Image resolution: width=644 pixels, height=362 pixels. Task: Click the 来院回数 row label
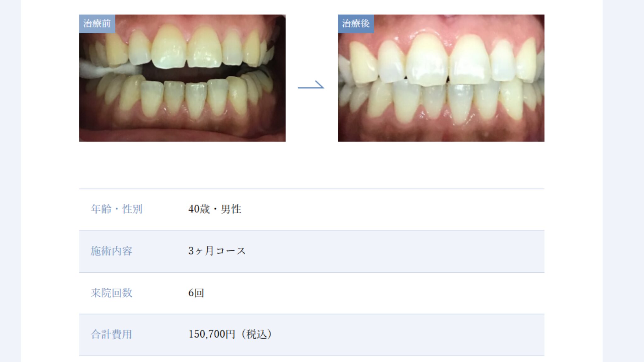click(111, 293)
